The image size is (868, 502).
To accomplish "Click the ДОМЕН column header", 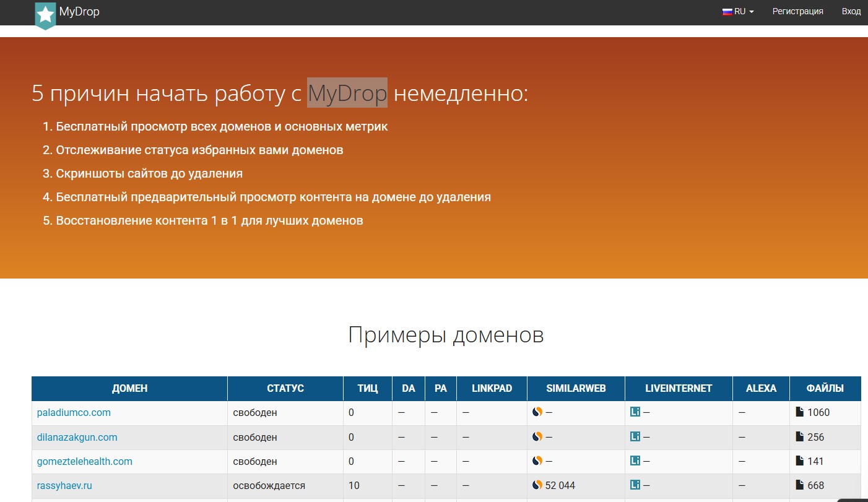I will tap(130, 389).
